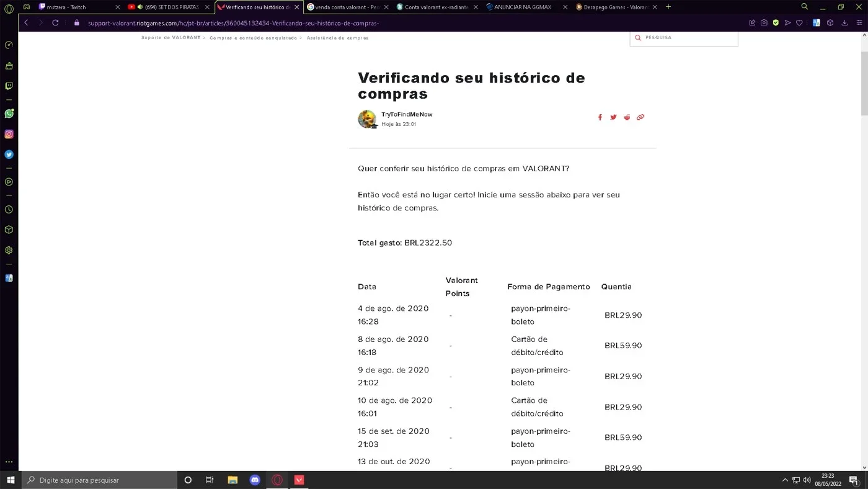Open the downloads icon in the toolbar

844,23
